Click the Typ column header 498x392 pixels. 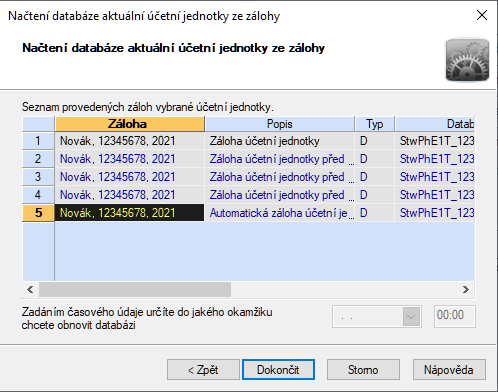point(375,124)
